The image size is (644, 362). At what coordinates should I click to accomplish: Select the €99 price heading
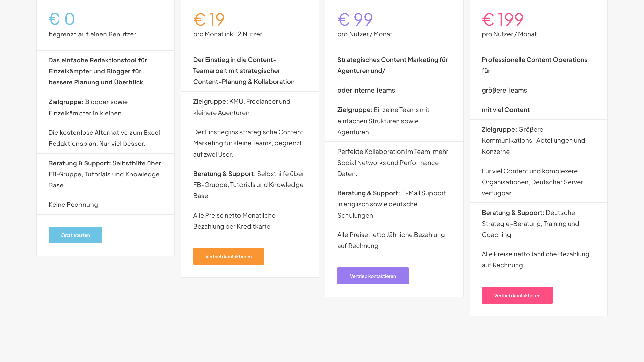point(355,19)
